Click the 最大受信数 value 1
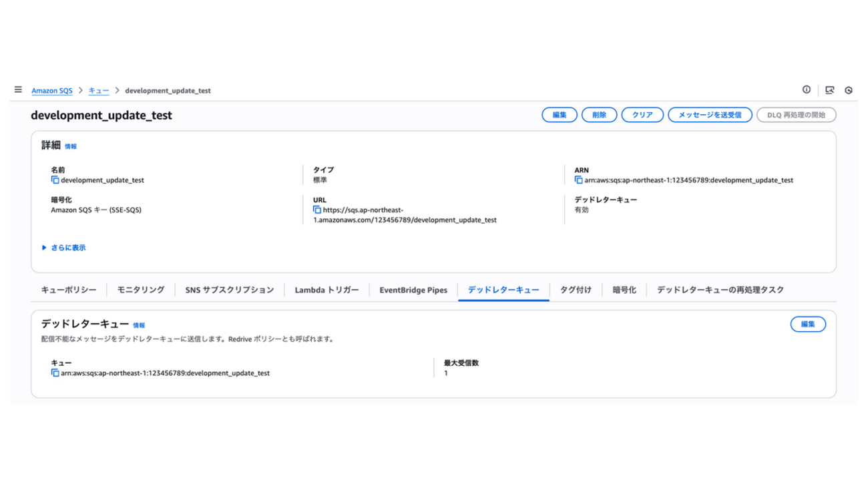This screenshot has height=488, width=868. click(x=446, y=373)
